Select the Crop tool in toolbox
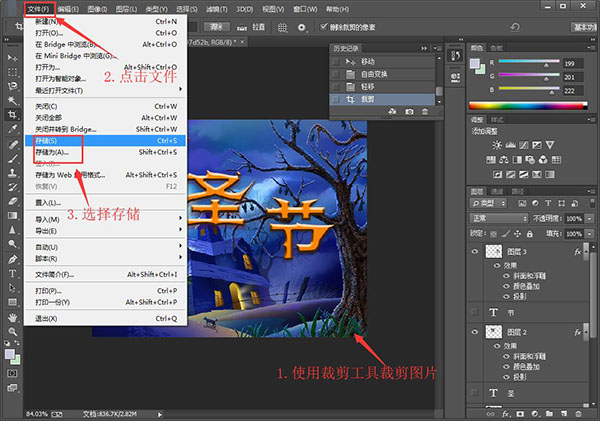This screenshot has height=421, width=600. (12, 114)
